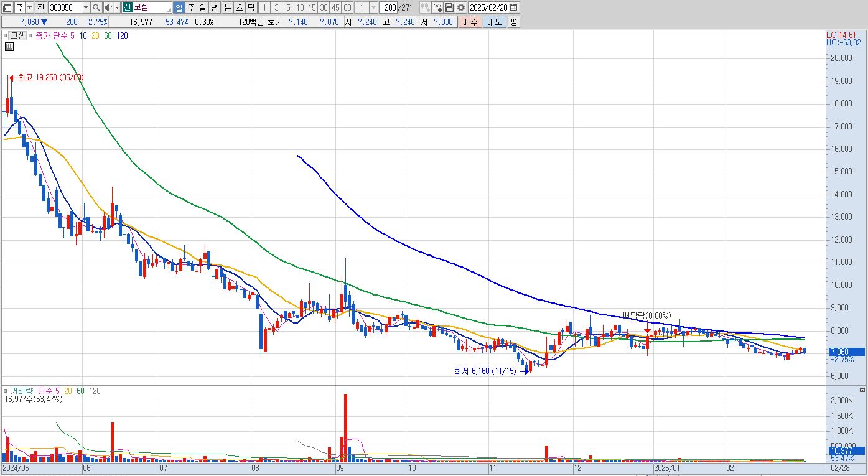Click the 2025/02/28 date field
868x476 pixels.
[488, 7]
